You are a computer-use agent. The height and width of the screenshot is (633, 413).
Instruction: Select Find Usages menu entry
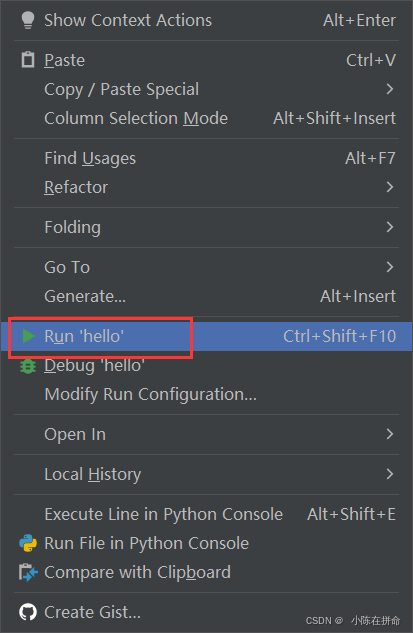(x=207, y=158)
